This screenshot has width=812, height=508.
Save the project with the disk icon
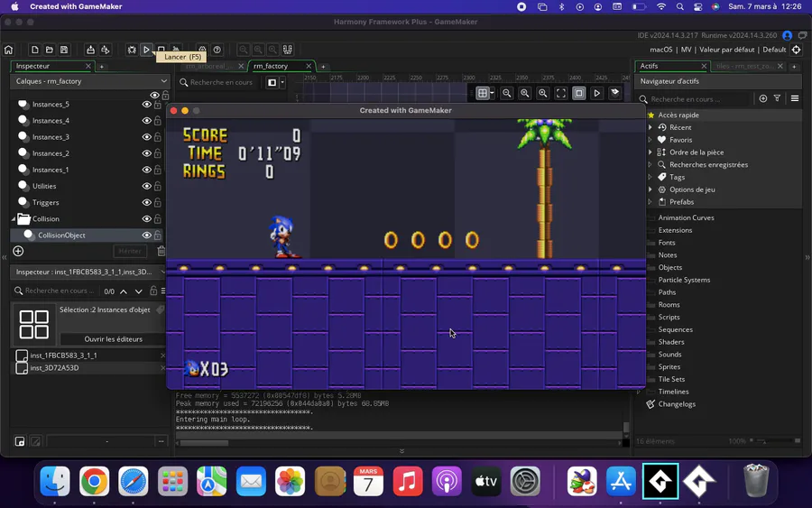64,50
